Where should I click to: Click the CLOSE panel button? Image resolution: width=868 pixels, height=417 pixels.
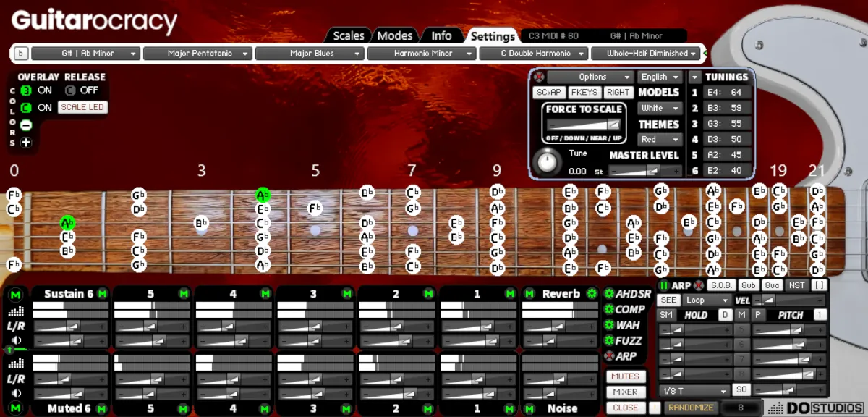click(x=626, y=408)
